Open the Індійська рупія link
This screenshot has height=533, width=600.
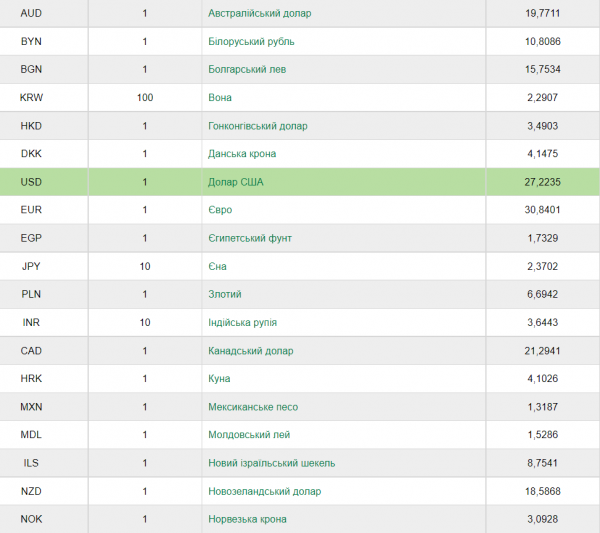click(242, 323)
